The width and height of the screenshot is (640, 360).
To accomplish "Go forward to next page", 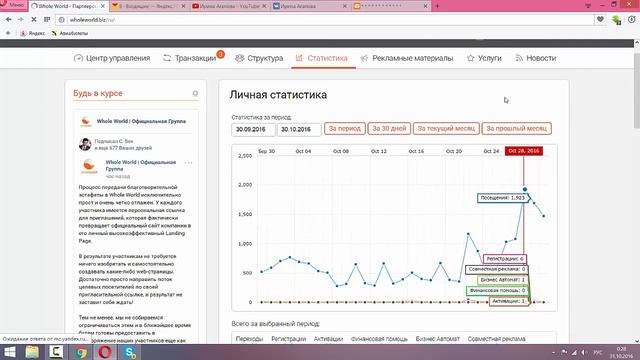I will [21, 20].
